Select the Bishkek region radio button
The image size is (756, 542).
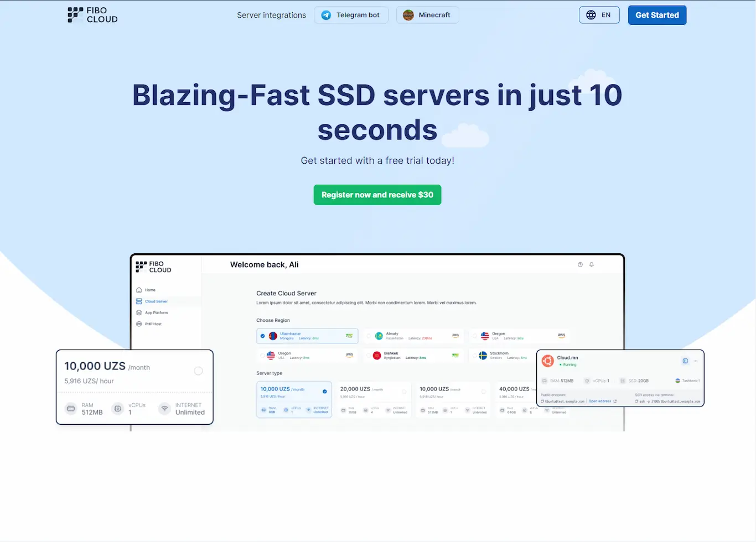368,356
